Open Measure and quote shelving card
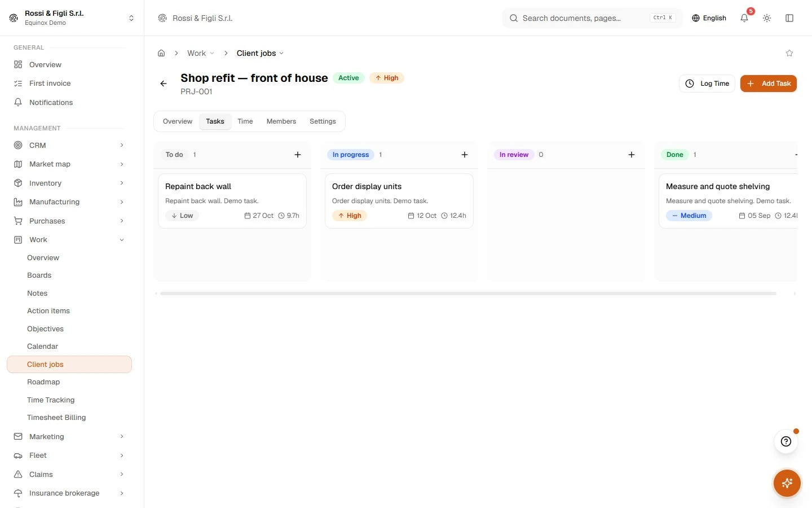Viewport: 812px width, 508px height. (728, 201)
